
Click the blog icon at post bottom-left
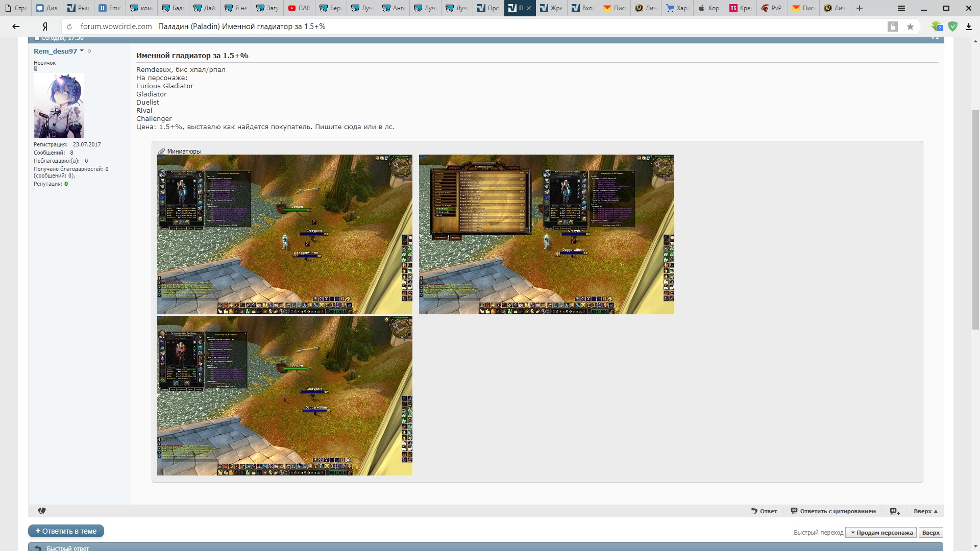tap(42, 511)
